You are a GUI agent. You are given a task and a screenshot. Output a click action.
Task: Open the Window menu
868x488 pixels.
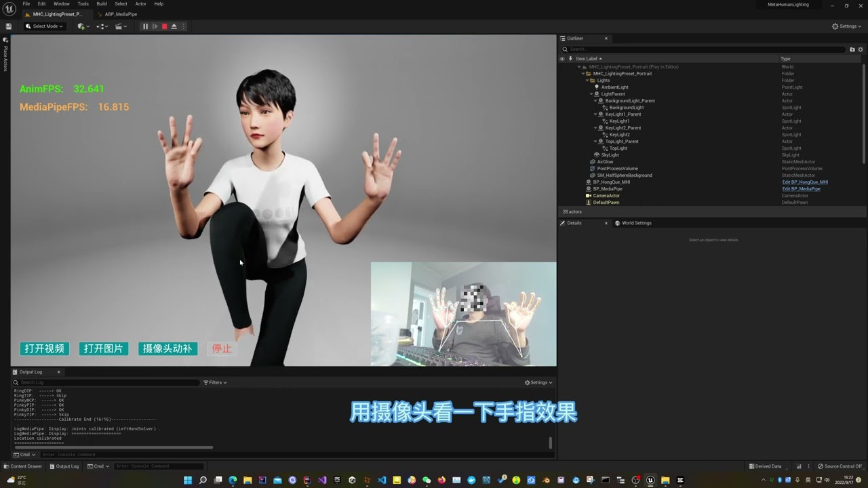pos(62,4)
